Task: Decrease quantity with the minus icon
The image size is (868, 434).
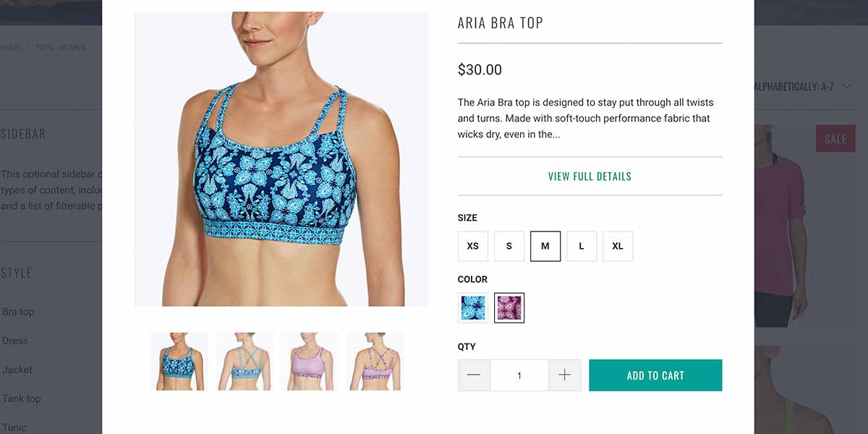Action: [474, 375]
